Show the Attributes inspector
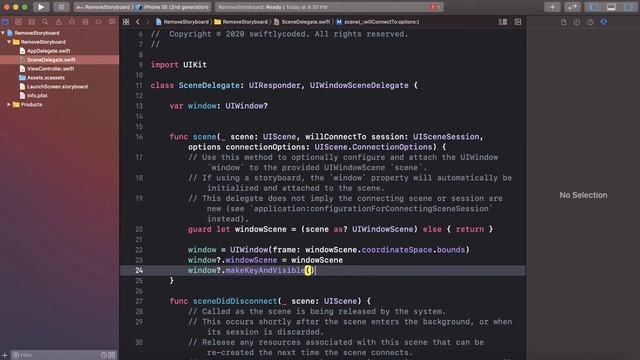640x360 pixels. tap(604, 22)
